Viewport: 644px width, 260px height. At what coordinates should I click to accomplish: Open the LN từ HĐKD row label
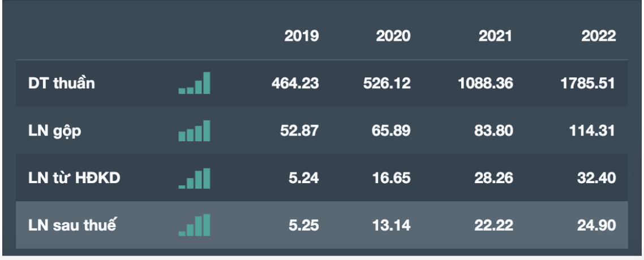(x=74, y=179)
